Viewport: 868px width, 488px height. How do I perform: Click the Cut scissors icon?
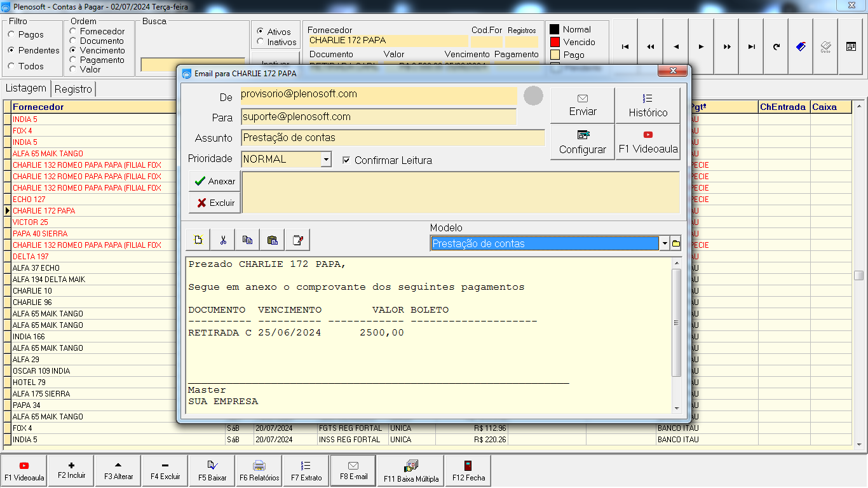click(x=223, y=240)
